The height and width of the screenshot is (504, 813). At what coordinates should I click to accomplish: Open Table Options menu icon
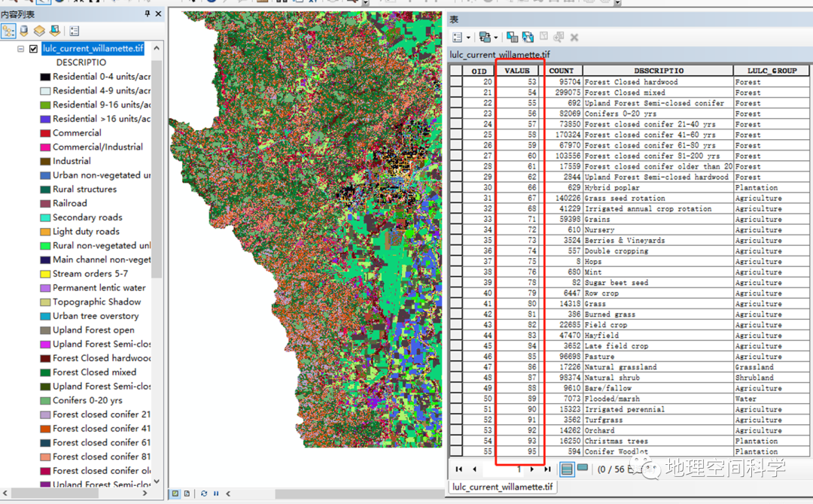[458, 38]
